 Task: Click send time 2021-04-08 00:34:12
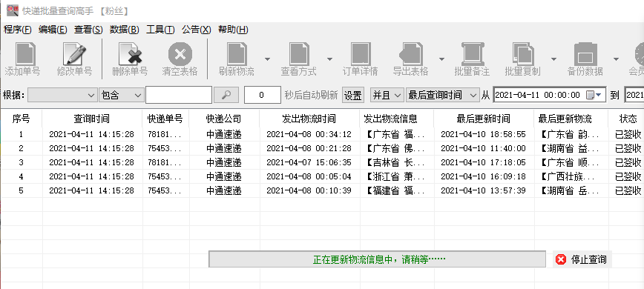309,134
